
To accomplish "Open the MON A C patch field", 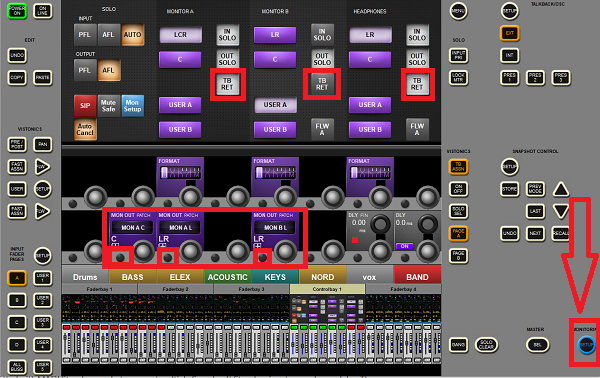I will point(132,228).
